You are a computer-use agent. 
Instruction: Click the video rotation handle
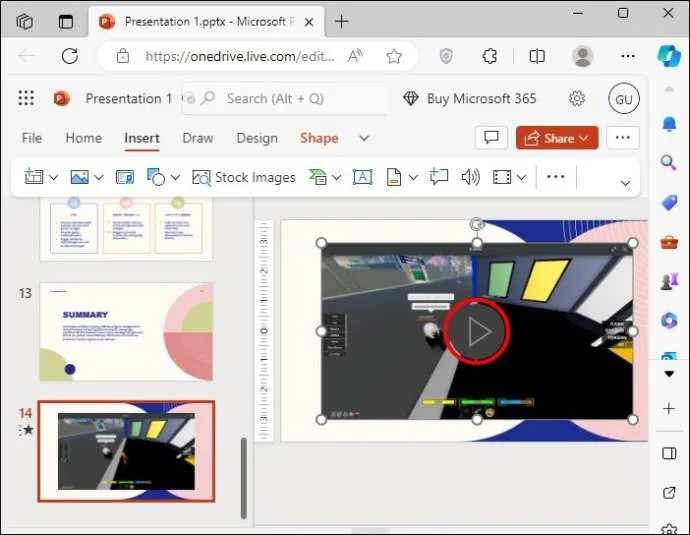(477, 225)
